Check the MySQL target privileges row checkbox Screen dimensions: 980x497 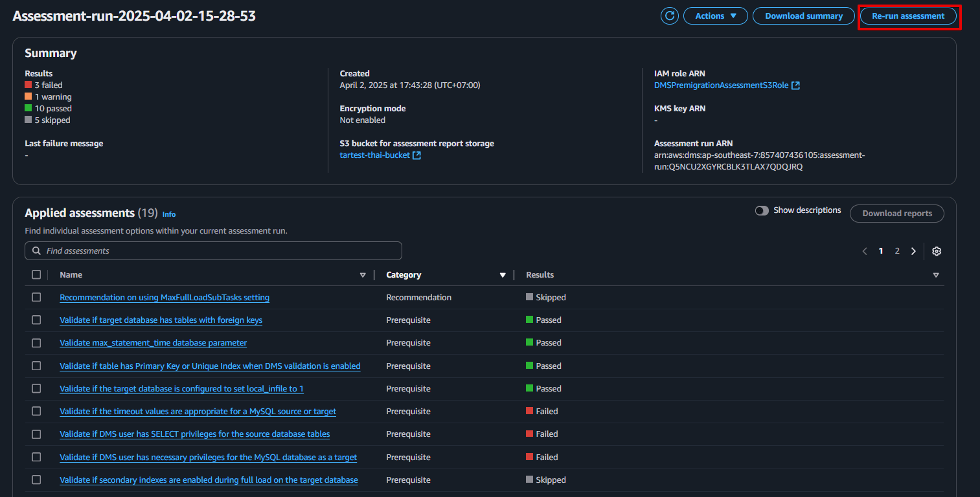[x=36, y=457]
